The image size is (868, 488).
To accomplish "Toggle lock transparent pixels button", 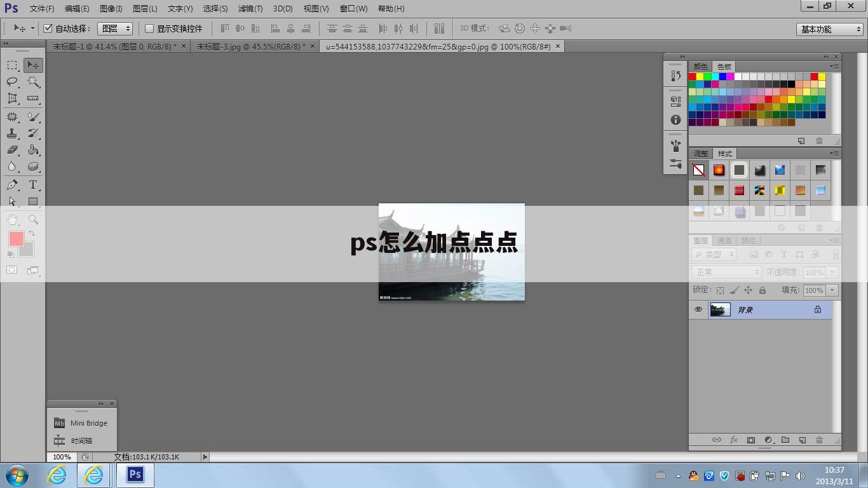I will pyautogui.click(x=720, y=290).
